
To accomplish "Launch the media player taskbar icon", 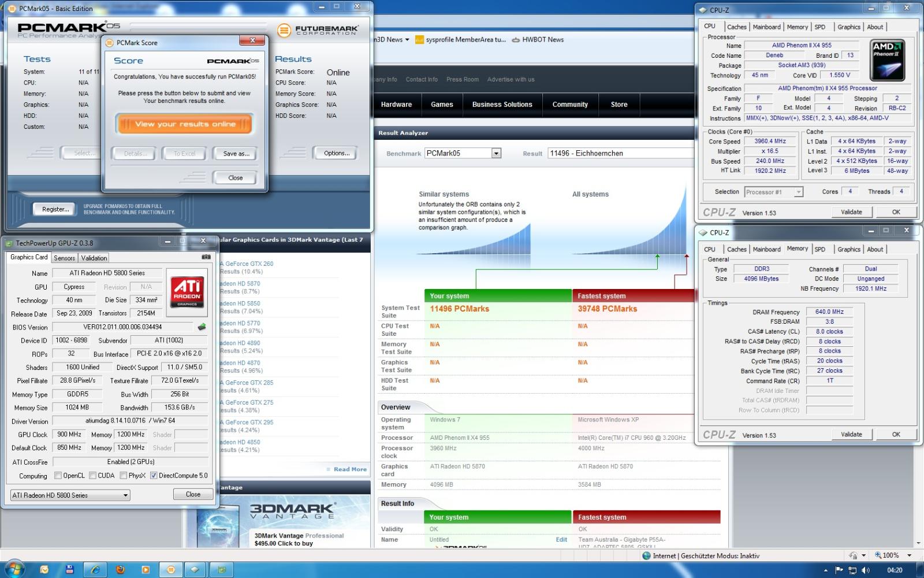I will point(146,569).
